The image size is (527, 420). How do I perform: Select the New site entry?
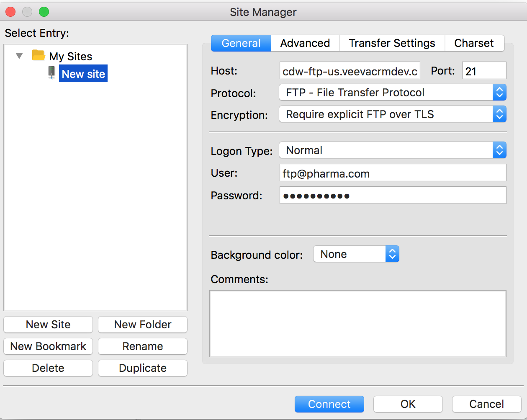pos(83,74)
